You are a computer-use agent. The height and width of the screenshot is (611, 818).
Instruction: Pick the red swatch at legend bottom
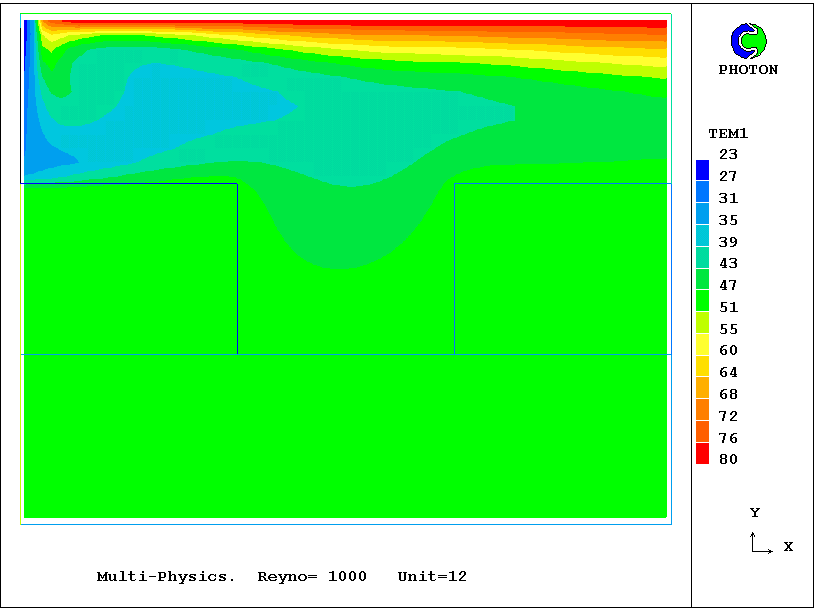click(703, 453)
